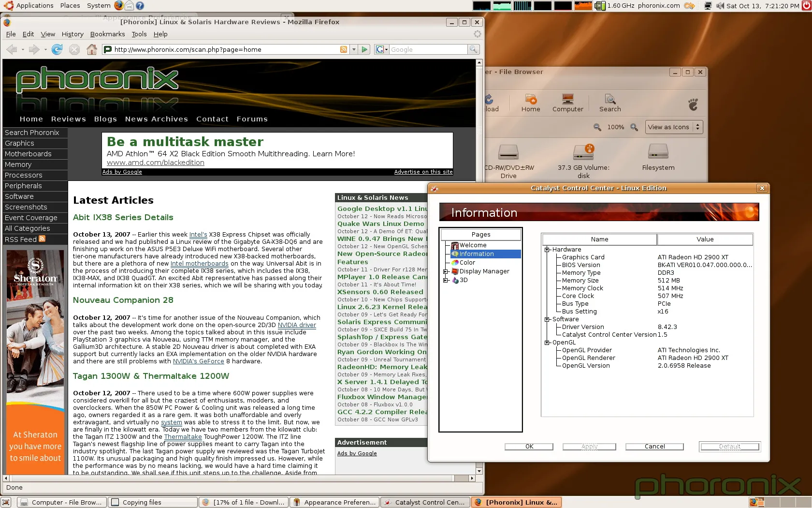Click Firefox vertical scrollbar down arrow

(479, 471)
